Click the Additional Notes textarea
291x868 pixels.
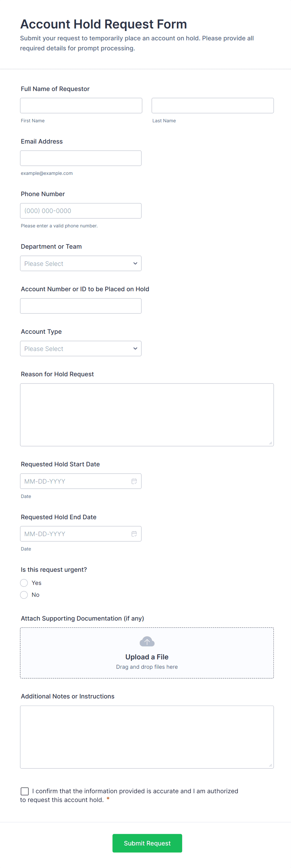[x=147, y=737]
